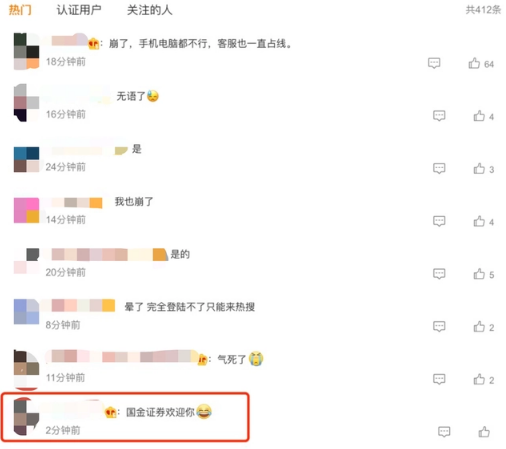Reply to the 国金证券欢迎你 comment
The height and width of the screenshot is (449, 506).
click(444, 432)
